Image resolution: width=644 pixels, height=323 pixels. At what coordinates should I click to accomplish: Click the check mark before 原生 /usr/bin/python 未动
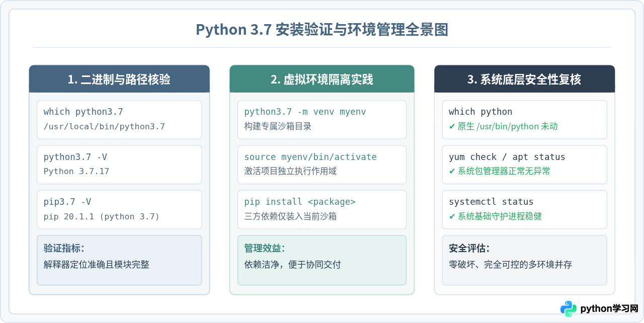pos(452,127)
